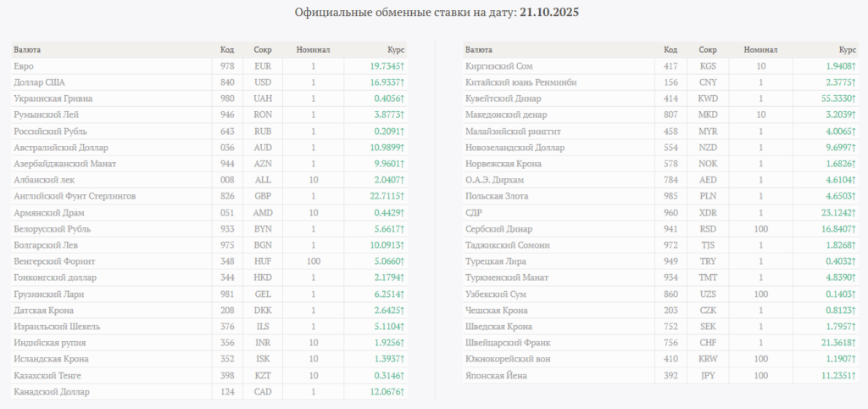Click the left table Номинал column header

pos(313,50)
